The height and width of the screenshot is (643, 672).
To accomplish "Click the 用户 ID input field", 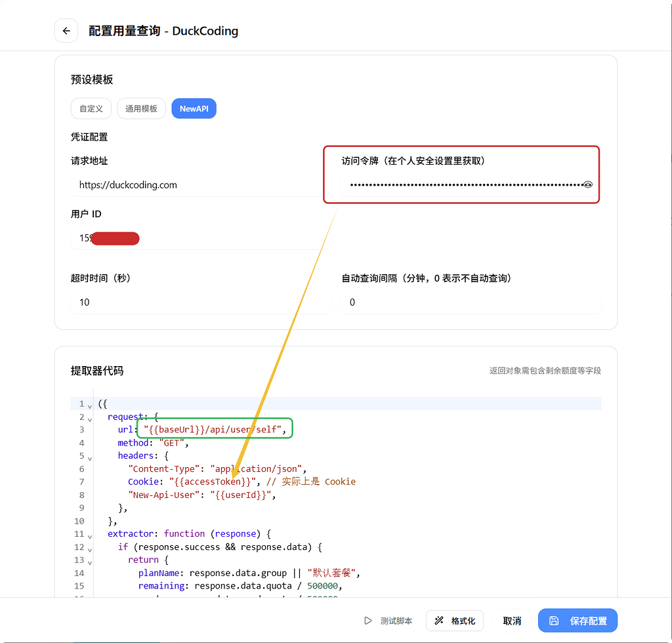I will [200, 238].
